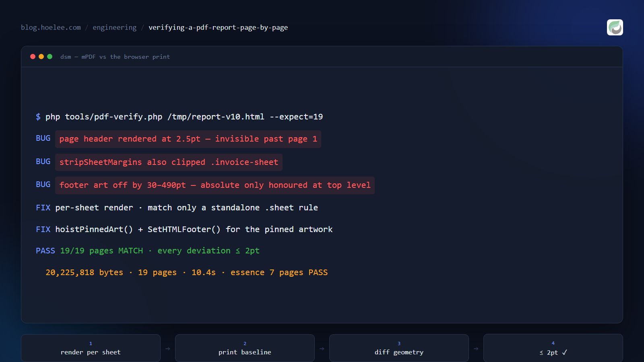Click the green leaf logo icon
Image resolution: width=644 pixels, height=362 pixels.
(x=615, y=27)
